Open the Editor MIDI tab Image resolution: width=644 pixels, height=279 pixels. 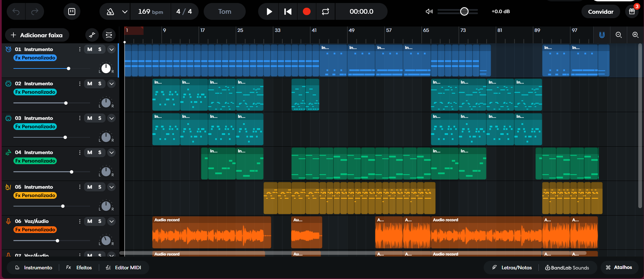click(123, 268)
